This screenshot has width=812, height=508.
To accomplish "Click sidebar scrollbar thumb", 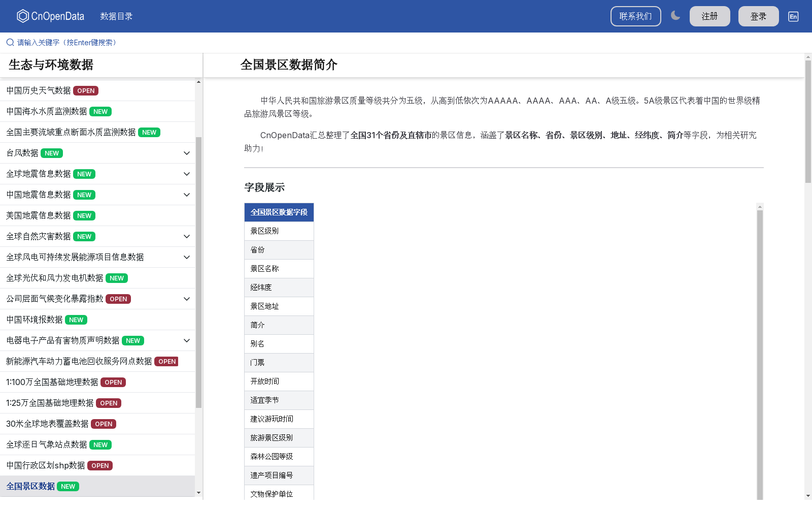I will (x=198, y=272).
